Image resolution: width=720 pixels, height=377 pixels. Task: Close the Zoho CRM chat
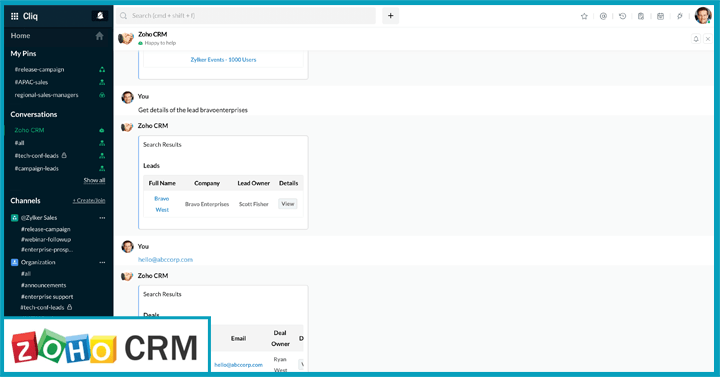pos(708,39)
